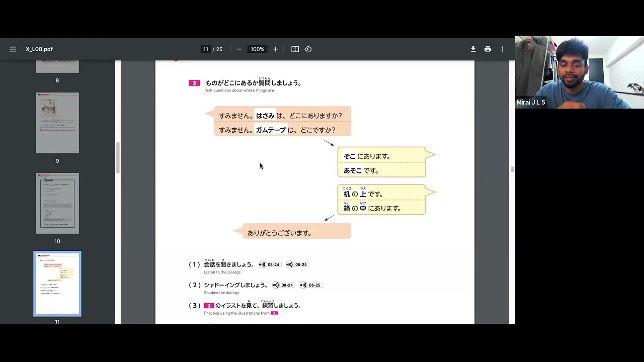Print the PDF document
The height and width of the screenshot is (362, 644).
coord(488,49)
